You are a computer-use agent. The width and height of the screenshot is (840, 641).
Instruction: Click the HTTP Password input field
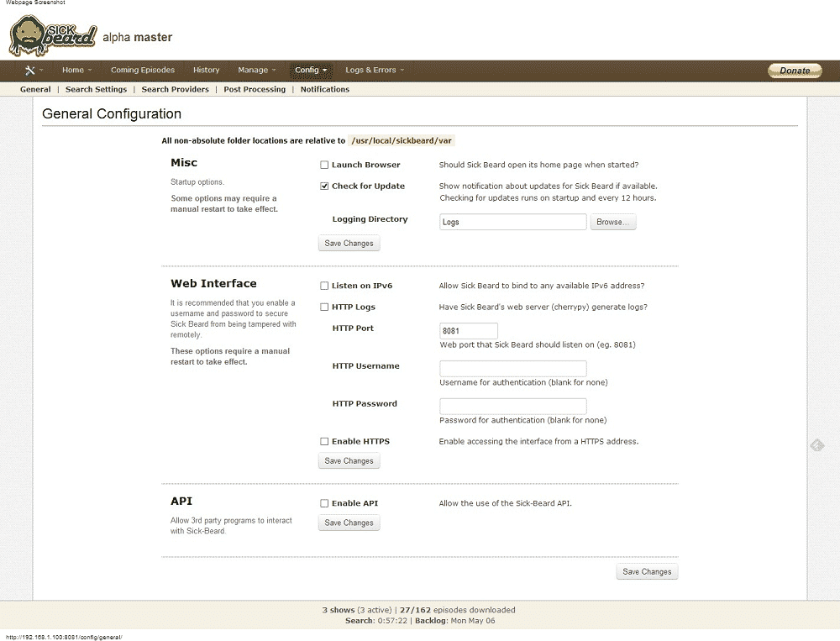point(512,406)
